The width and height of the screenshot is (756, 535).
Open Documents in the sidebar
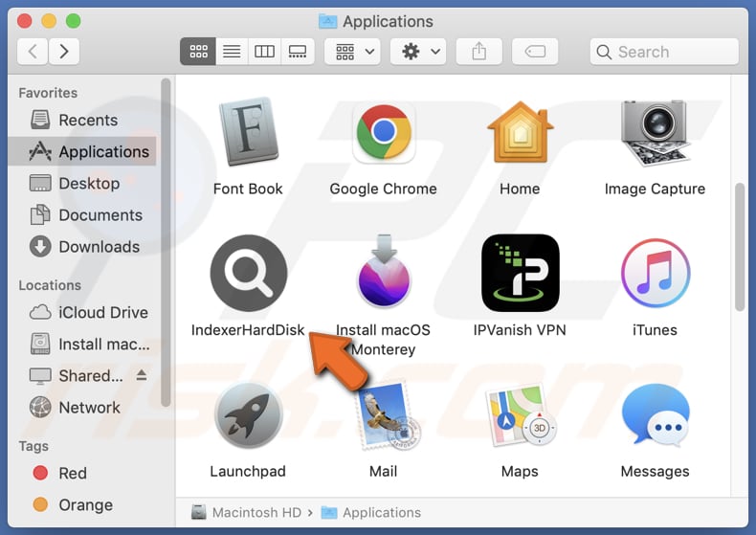pyautogui.click(x=82, y=215)
